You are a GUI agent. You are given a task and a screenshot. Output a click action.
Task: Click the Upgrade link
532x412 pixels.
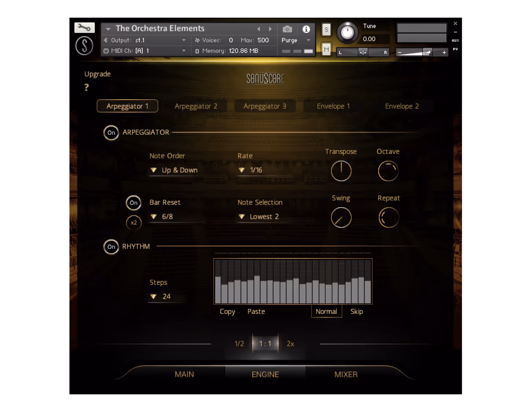coord(97,74)
